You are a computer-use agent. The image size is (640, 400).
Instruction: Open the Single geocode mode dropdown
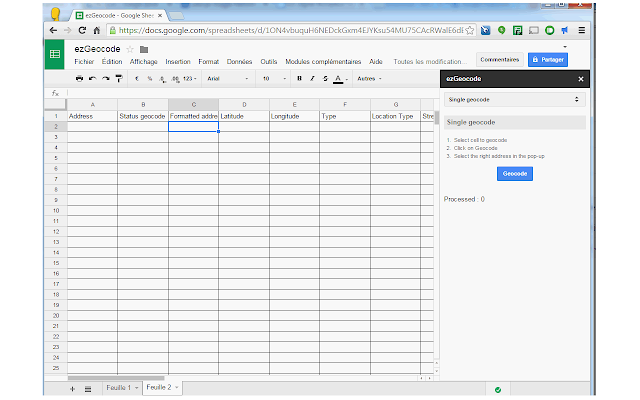click(514, 100)
